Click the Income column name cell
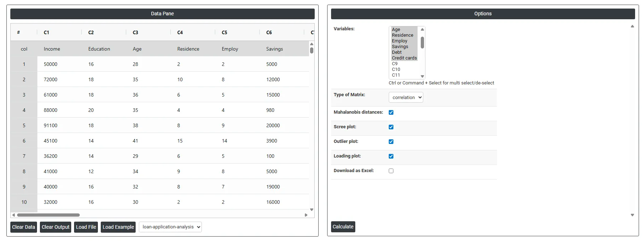 click(59, 49)
